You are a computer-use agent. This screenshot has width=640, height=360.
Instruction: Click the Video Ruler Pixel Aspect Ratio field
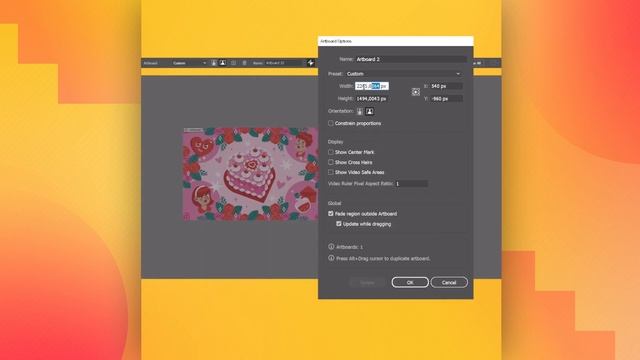tap(411, 184)
